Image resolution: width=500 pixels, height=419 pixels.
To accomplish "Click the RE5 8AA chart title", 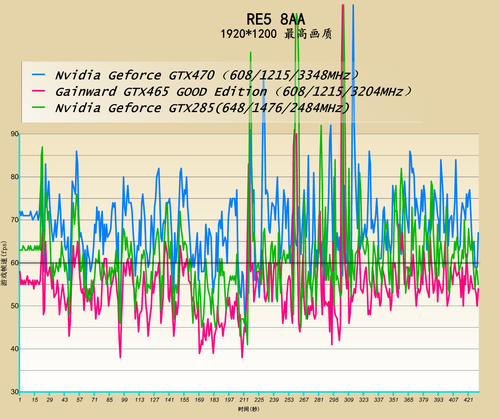I will pos(276,19).
